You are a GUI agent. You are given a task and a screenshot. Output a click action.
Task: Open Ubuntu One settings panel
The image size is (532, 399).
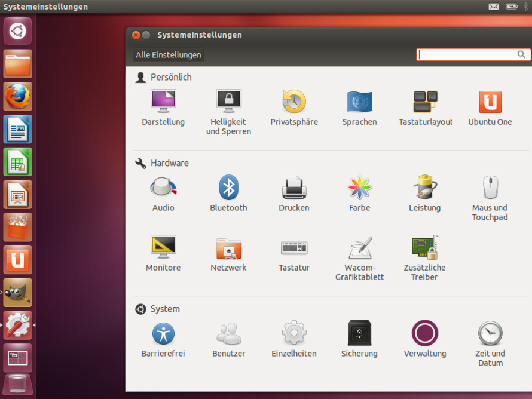pyautogui.click(x=490, y=108)
